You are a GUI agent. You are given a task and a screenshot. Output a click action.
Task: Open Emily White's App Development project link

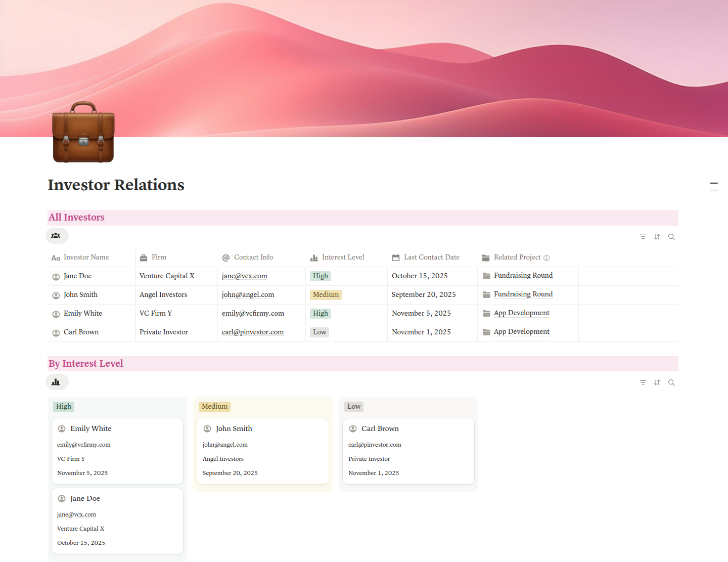click(x=522, y=313)
